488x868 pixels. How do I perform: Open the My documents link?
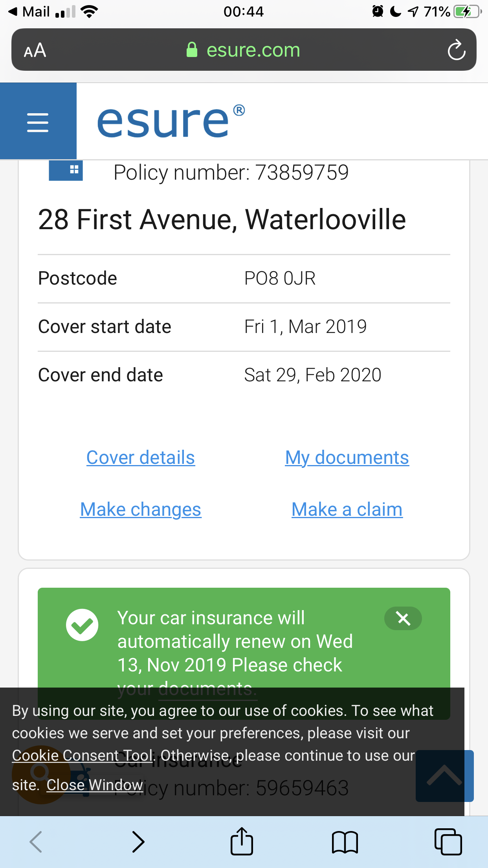[347, 458]
